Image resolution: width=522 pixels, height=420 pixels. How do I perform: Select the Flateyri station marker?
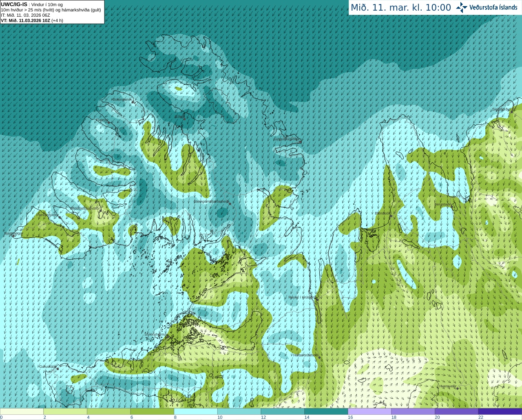[108, 122]
